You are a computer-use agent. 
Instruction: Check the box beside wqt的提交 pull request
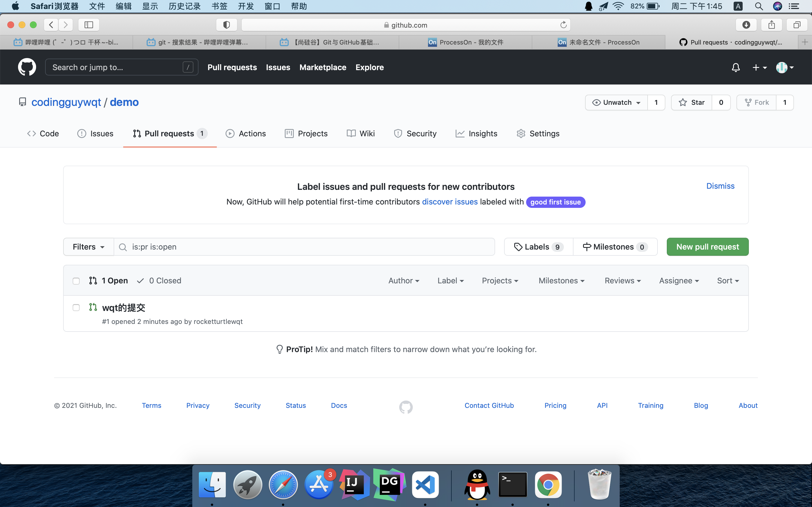[76, 308]
